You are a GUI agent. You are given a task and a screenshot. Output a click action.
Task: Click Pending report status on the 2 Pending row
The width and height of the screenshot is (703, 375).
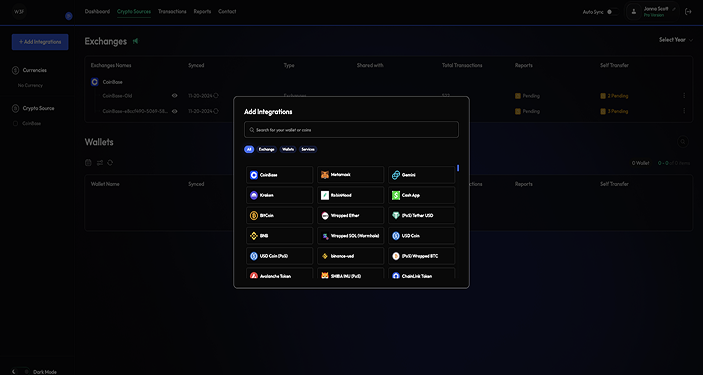click(x=527, y=96)
